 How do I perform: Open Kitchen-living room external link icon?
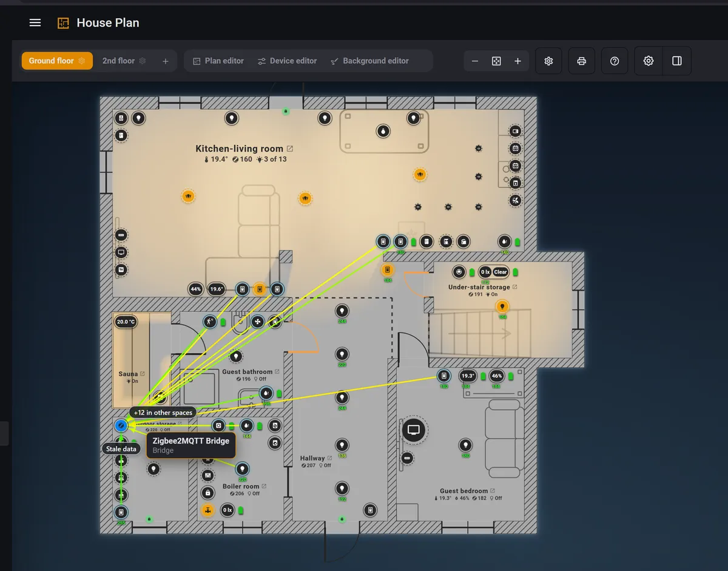tap(290, 149)
